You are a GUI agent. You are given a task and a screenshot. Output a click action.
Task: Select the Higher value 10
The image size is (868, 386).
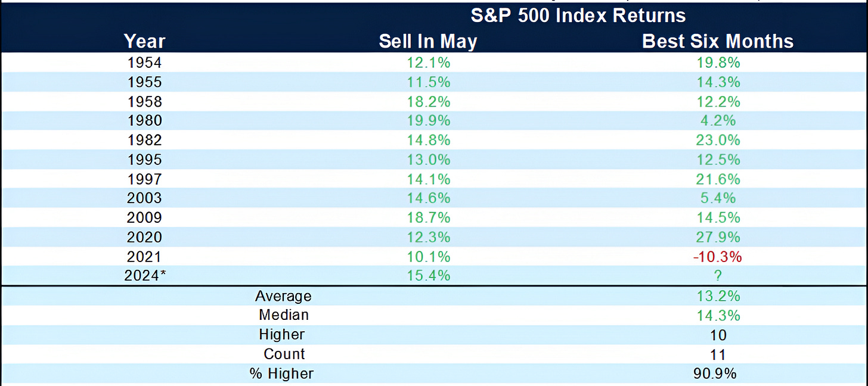point(718,334)
